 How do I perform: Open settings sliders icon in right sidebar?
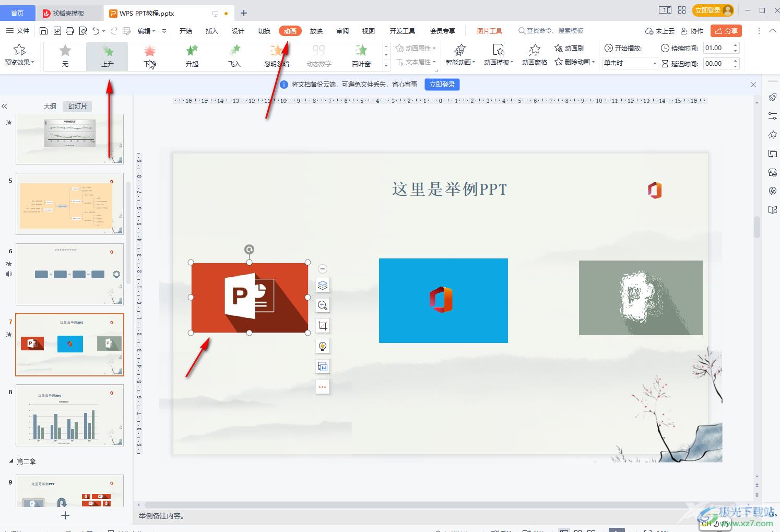[x=773, y=116]
